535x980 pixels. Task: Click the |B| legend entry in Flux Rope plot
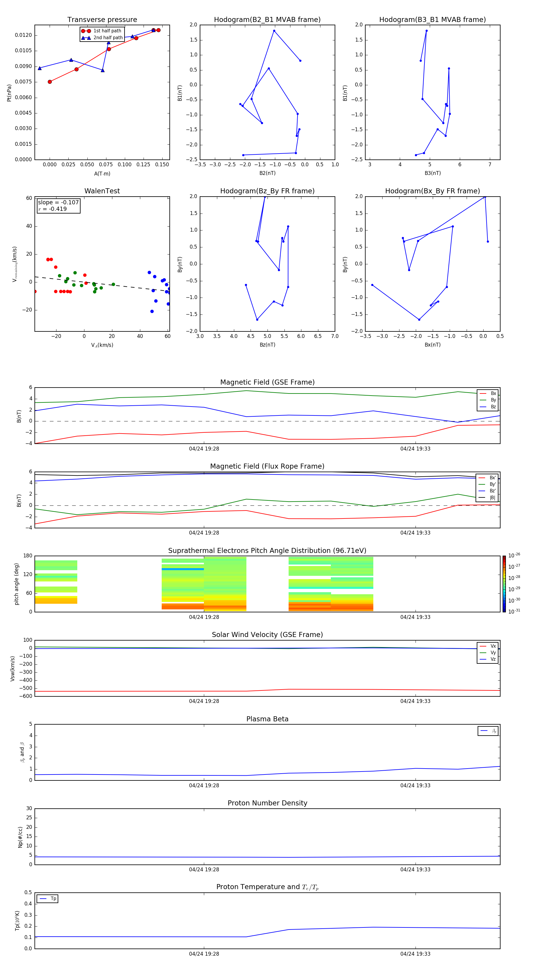point(487,498)
